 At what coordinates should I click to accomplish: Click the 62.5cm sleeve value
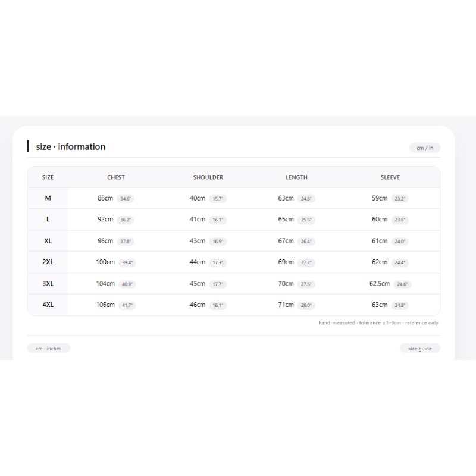coord(380,284)
